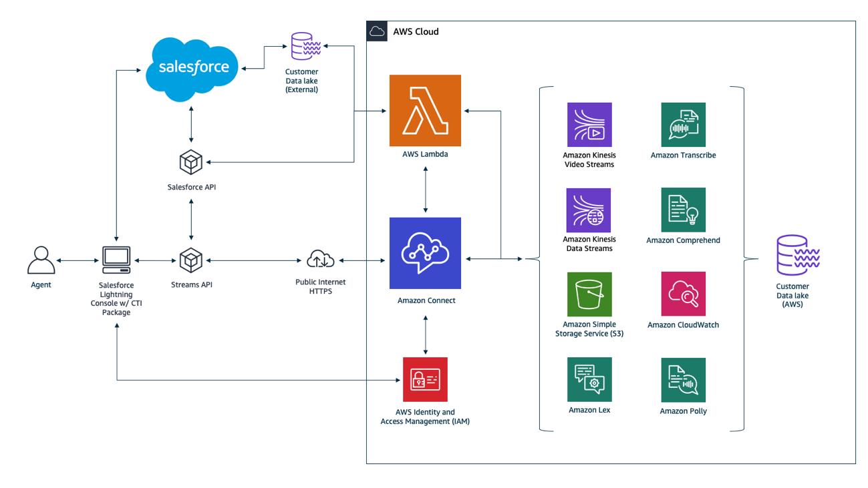The height and width of the screenshot is (488, 868).
Task: Click the AWS Cloud corner cloud icon
Action: click(377, 31)
